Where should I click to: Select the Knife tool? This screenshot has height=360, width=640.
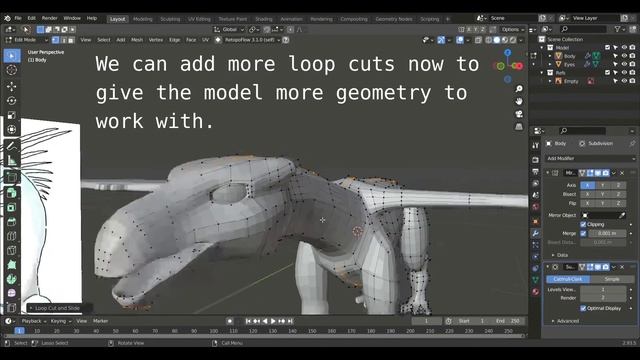(11, 250)
